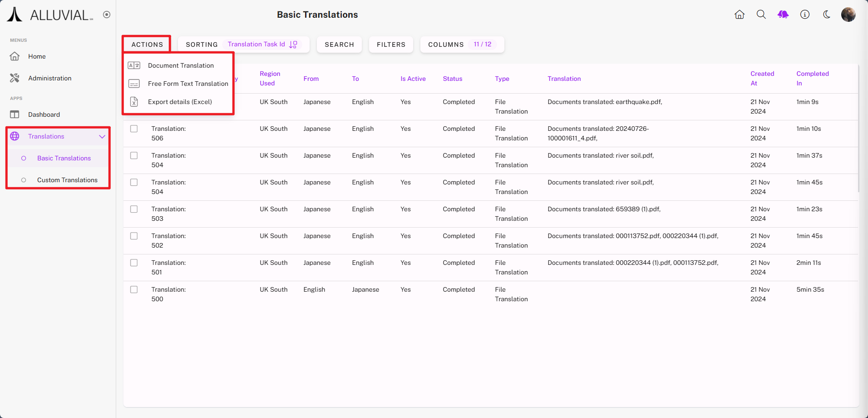Collapse the Translations sidebar menu chevron
Screen dimensions: 868x418
[102, 136]
